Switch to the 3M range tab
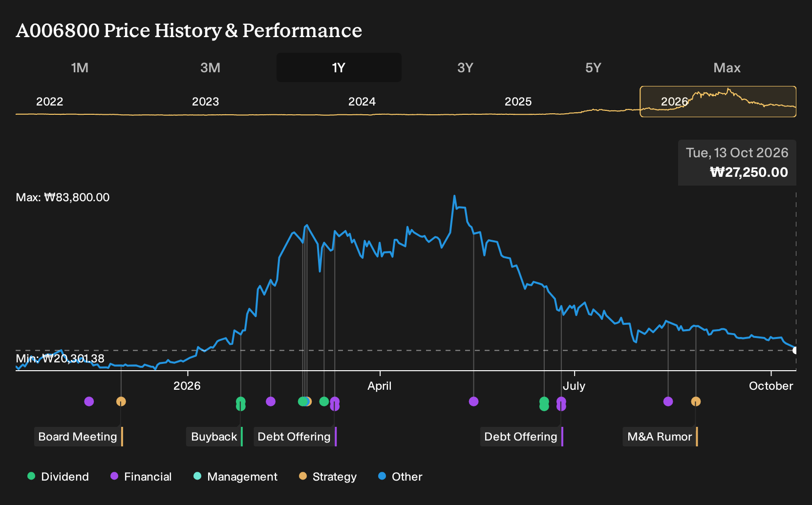812x505 pixels. point(210,67)
